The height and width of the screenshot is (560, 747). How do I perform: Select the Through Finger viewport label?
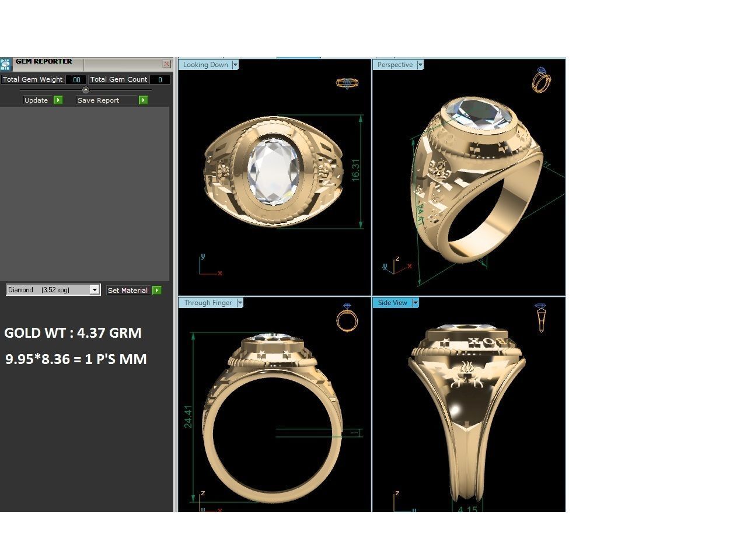click(208, 303)
